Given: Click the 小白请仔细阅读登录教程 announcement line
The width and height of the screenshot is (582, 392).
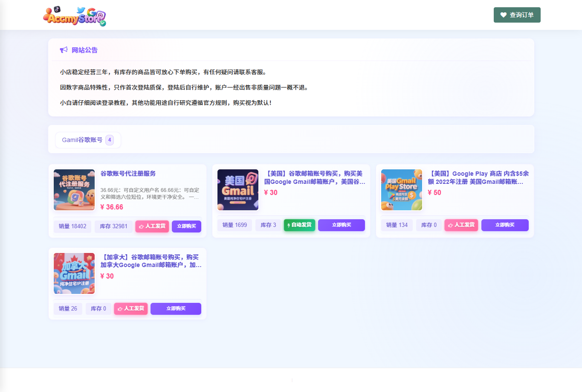Looking at the screenshot, I should click(x=165, y=103).
